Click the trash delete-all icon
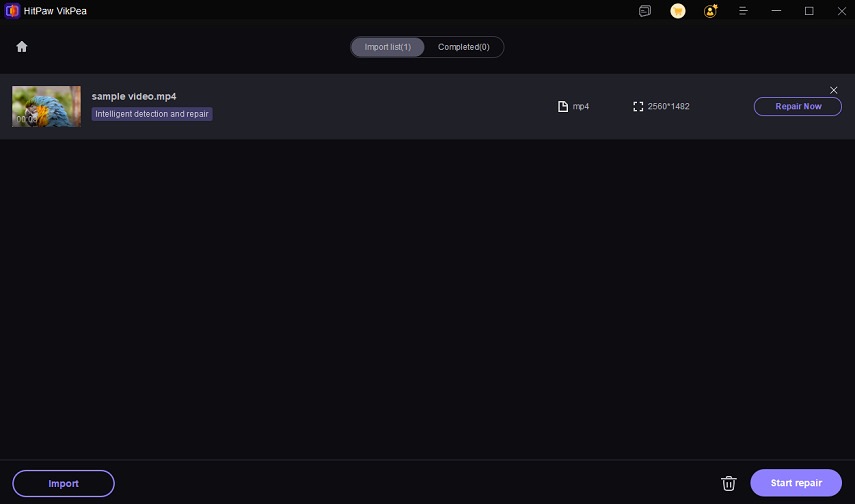The image size is (855, 504). [x=728, y=484]
